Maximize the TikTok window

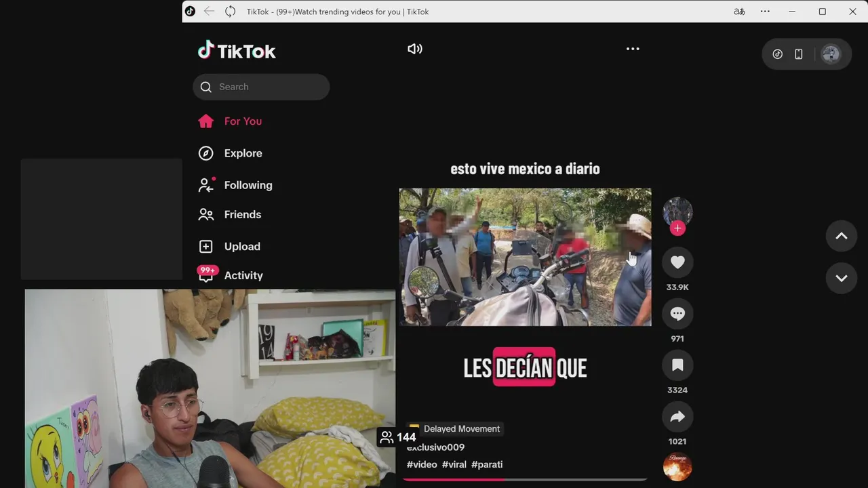click(x=823, y=12)
